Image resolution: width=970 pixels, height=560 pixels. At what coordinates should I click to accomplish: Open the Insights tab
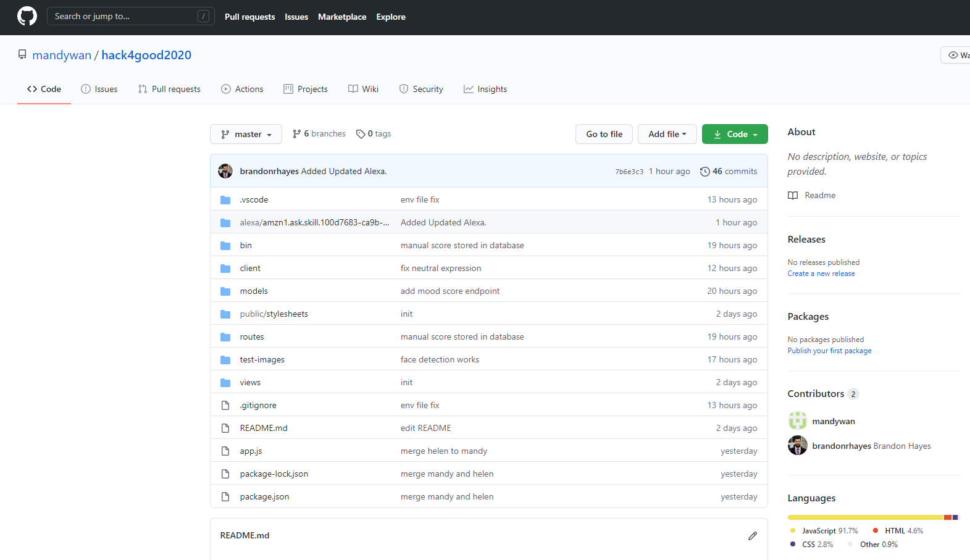click(x=485, y=89)
